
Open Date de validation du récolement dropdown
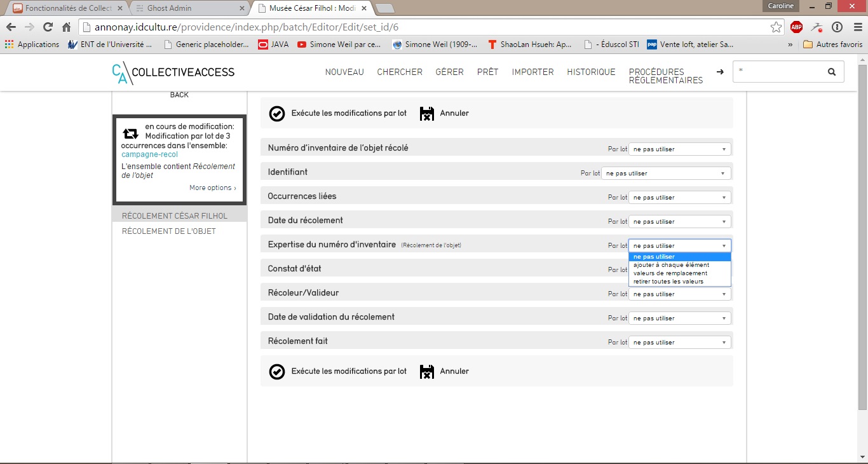click(x=680, y=318)
